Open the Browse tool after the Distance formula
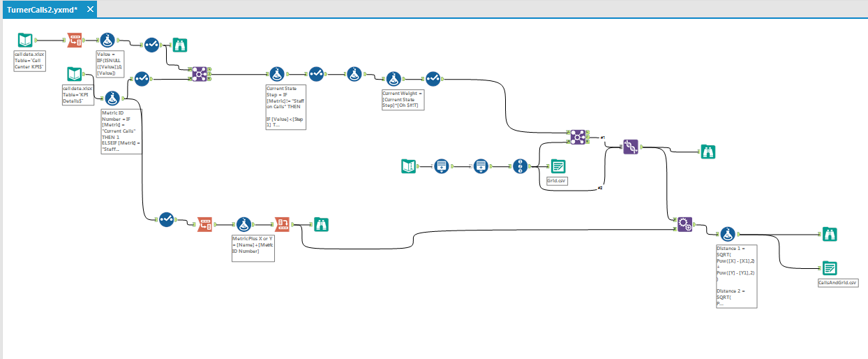The width and height of the screenshot is (868, 359). coord(830,234)
